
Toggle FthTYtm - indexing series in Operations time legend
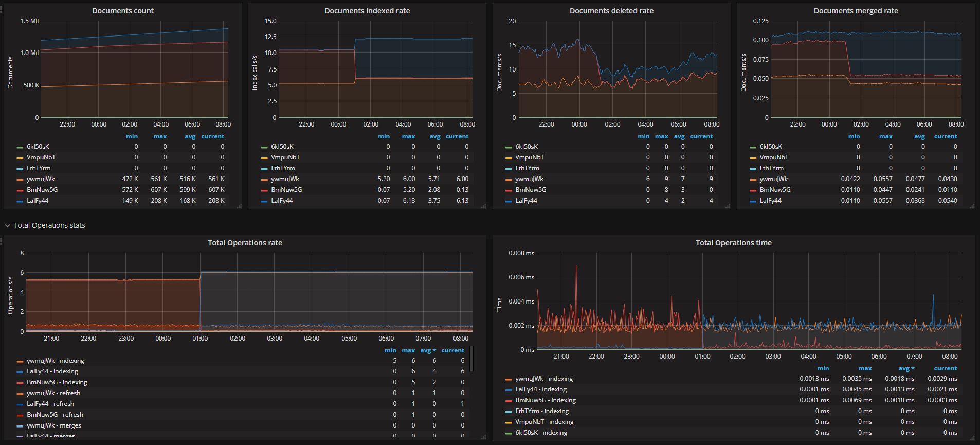(542, 411)
